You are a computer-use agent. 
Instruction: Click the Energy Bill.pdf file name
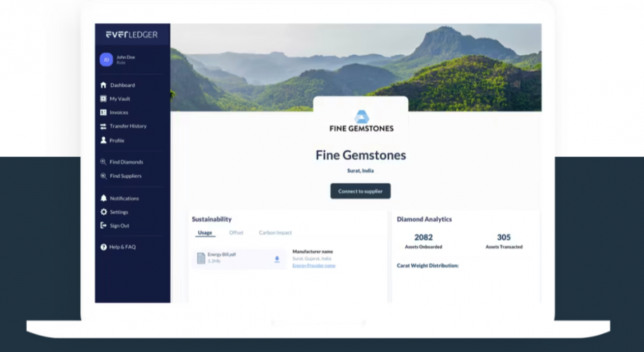point(222,255)
